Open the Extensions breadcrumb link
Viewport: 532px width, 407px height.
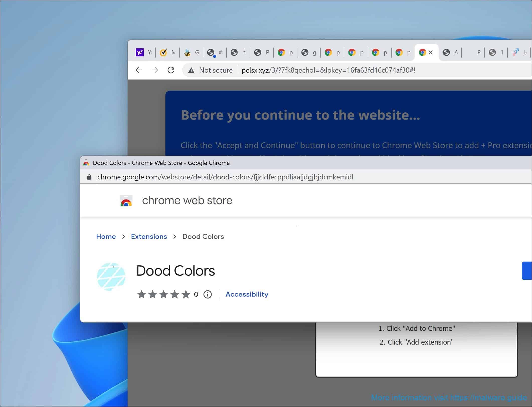tap(149, 237)
